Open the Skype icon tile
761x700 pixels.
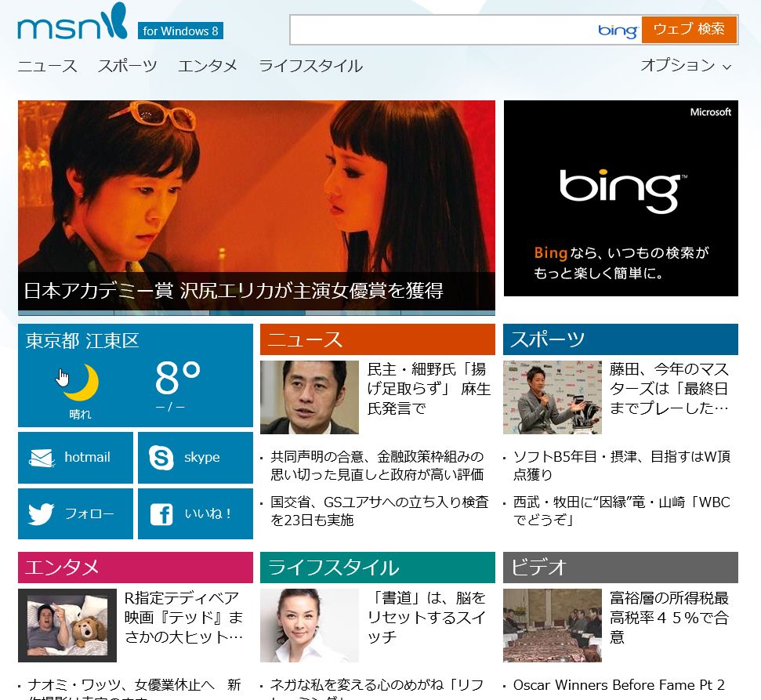[x=195, y=458]
